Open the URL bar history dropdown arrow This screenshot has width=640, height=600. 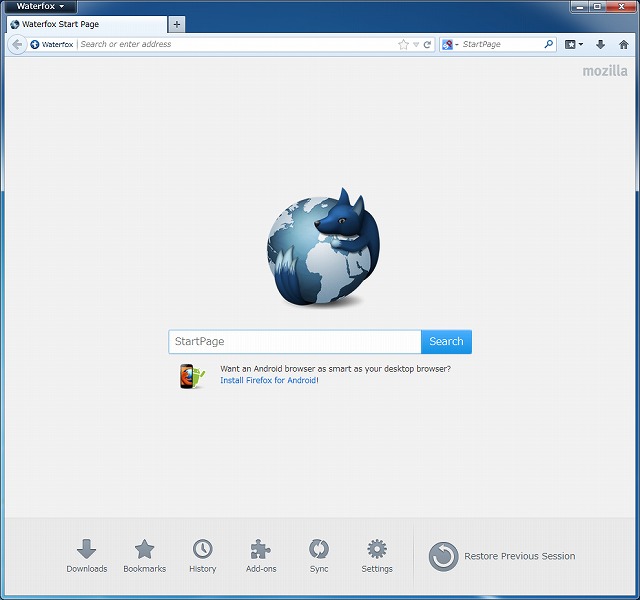tap(416, 44)
